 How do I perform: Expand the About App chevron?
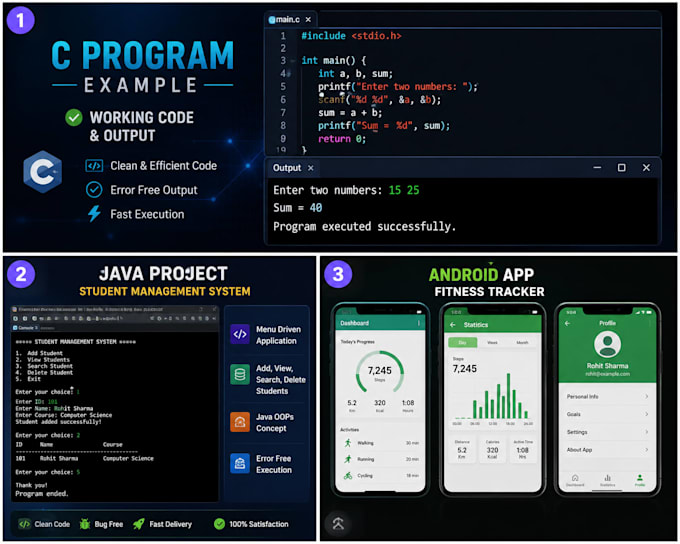pyautogui.click(x=646, y=450)
